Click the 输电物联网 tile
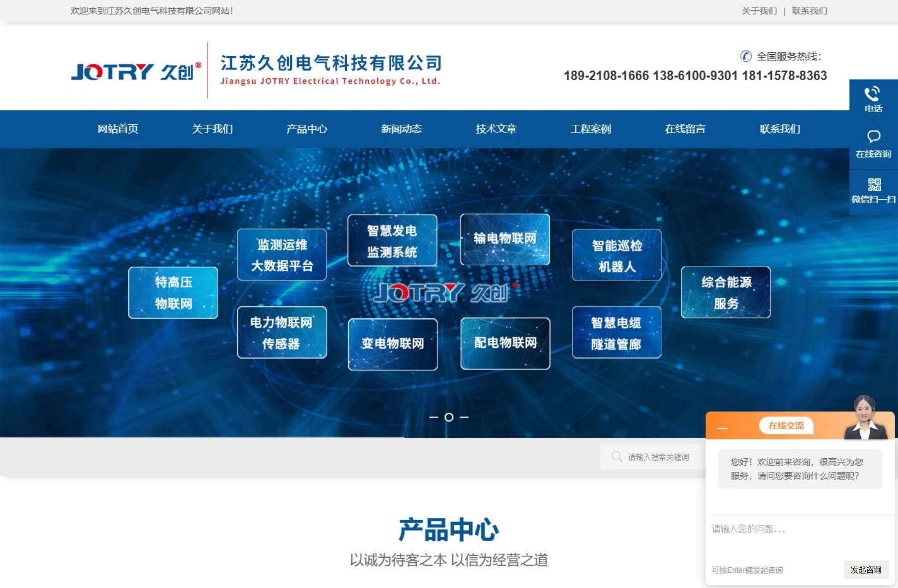This screenshot has width=898, height=588. point(505,239)
